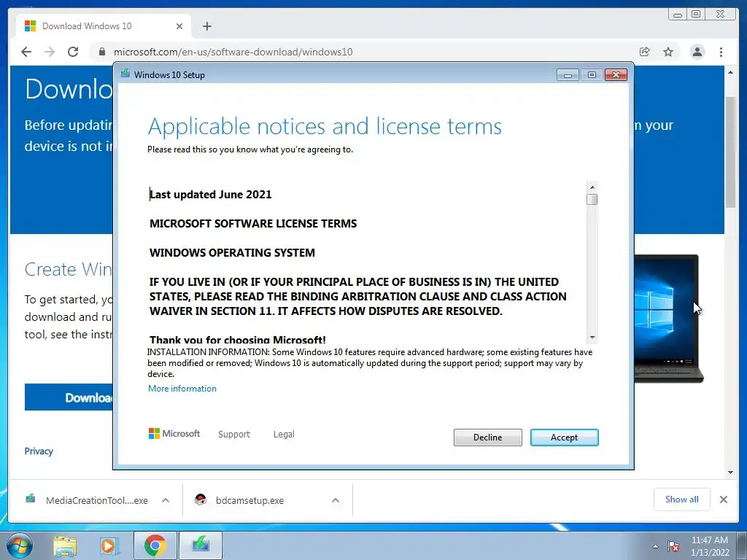Restore down the Chrome window
Screen dimensions: 747x560
[696, 15]
